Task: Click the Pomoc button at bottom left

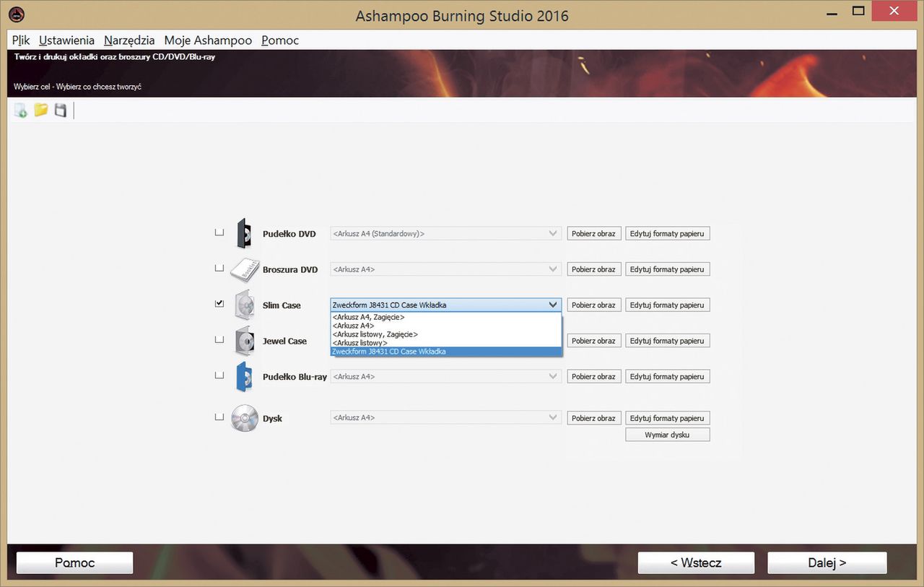Action: coord(75,562)
